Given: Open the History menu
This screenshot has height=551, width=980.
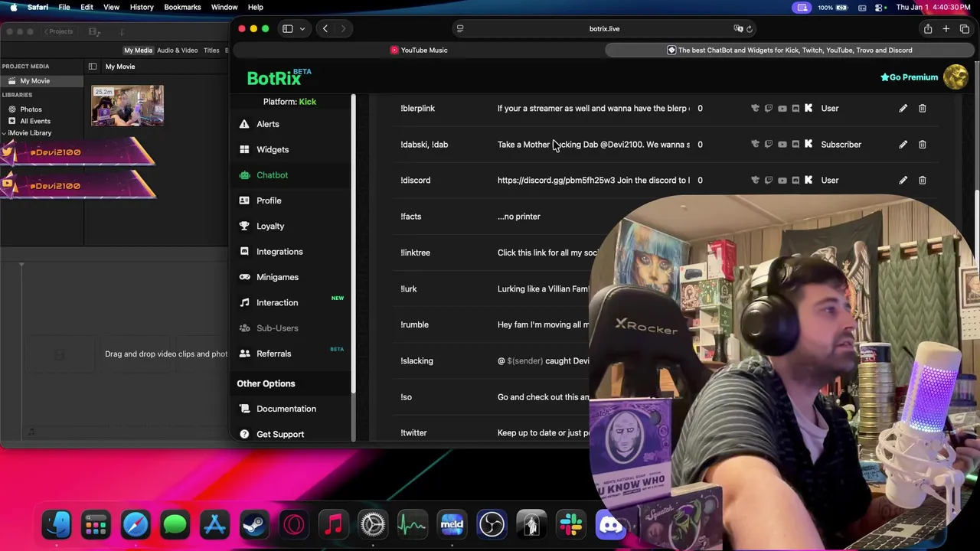Looking at the screenshot, I should [x=142, y=7].
